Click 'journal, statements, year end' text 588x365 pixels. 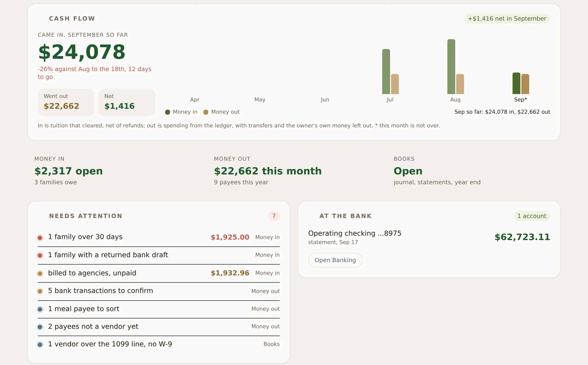437,182
